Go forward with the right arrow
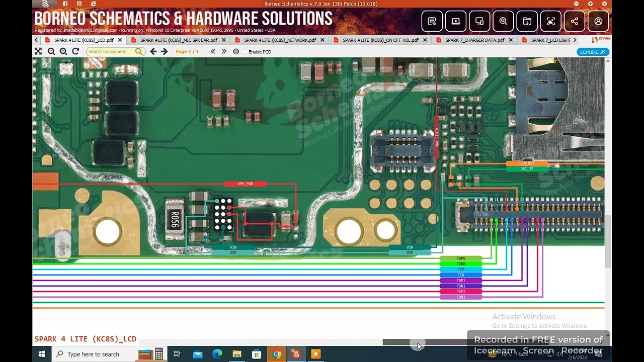Screen dimensions: 644x362 pyautogui.click(x=165, y=51)
